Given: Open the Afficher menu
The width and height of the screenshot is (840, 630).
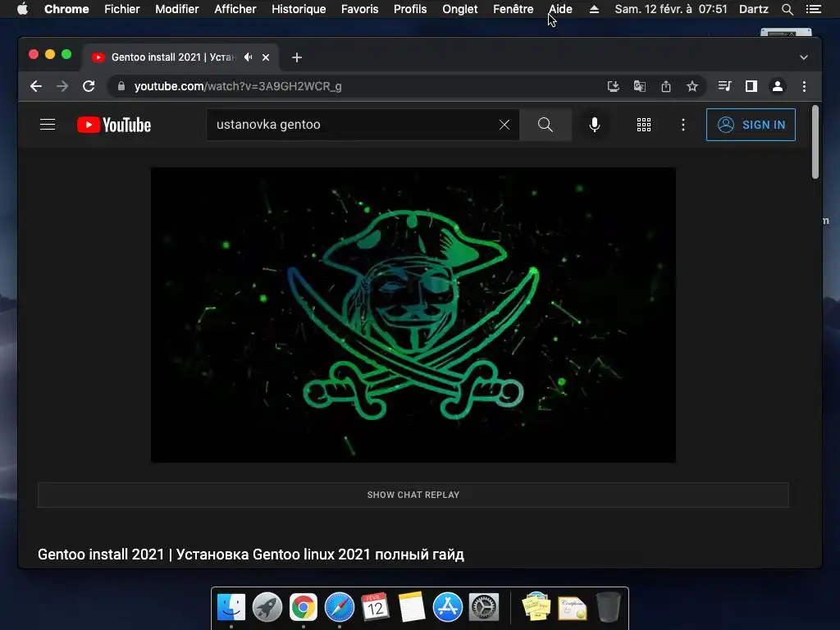Looking at the screenshot, I should pyautogui.click(x=235, y=9).
